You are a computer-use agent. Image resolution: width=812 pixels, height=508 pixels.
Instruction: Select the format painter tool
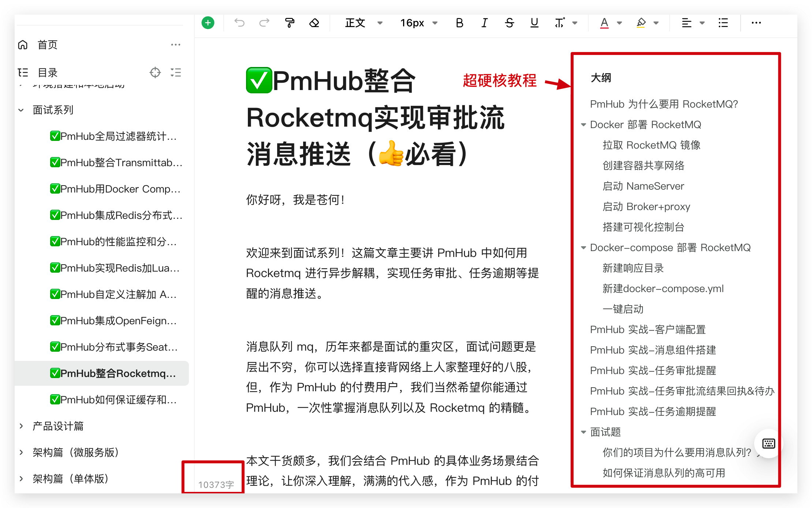click(290, 23)
